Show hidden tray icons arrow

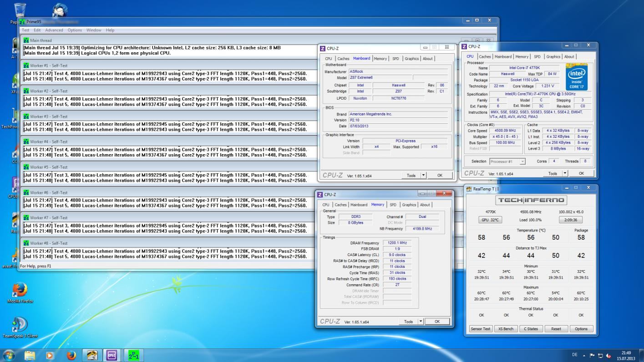point(584,355)
